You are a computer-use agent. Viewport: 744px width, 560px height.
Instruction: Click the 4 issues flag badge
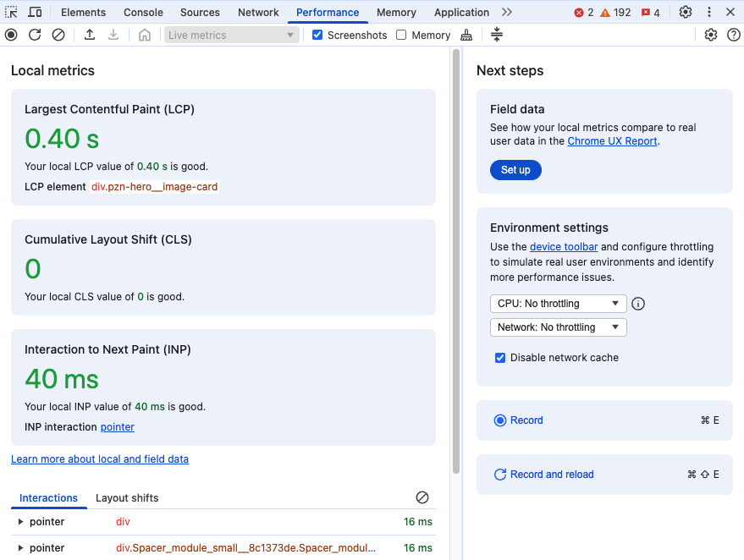(651, 13)
